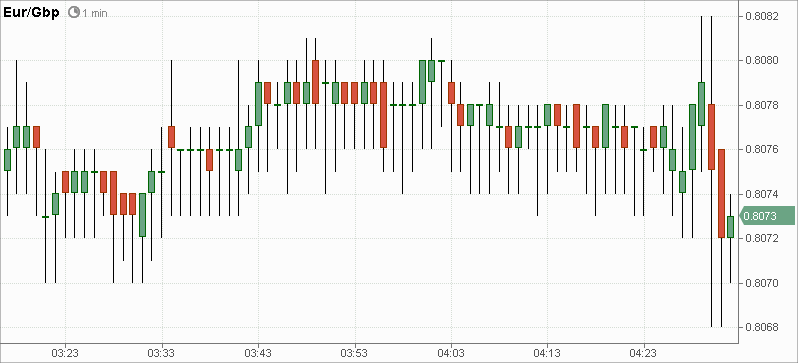Click the current price tag 0.8073
The width and height of the screenshot is (798, 363).
point(766,216)
